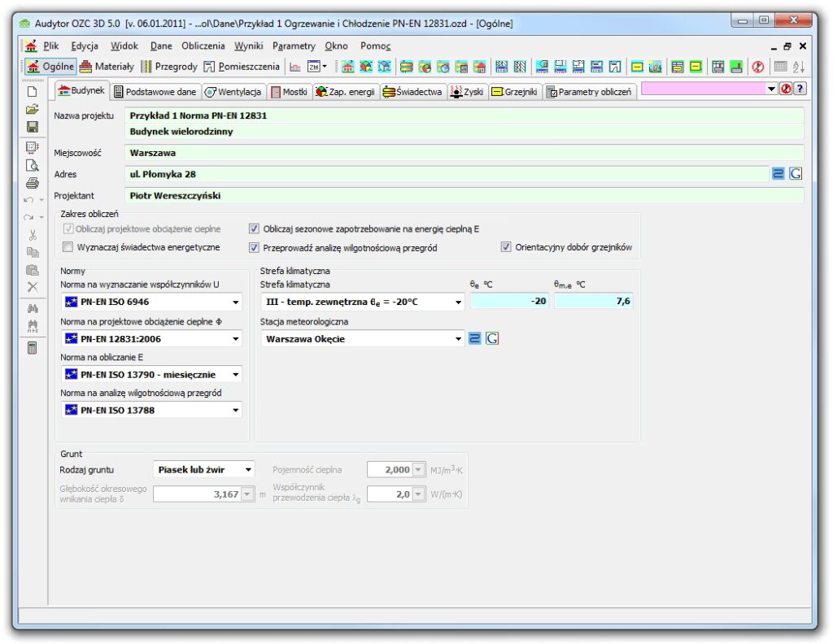Open the calculator icon in sidebar
833x644 pixels.
click(33, 348)
